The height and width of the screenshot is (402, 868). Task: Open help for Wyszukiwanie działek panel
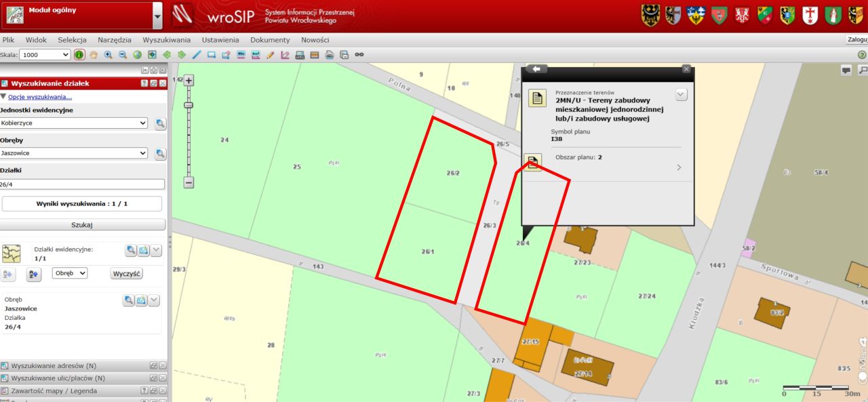(144, 83)
